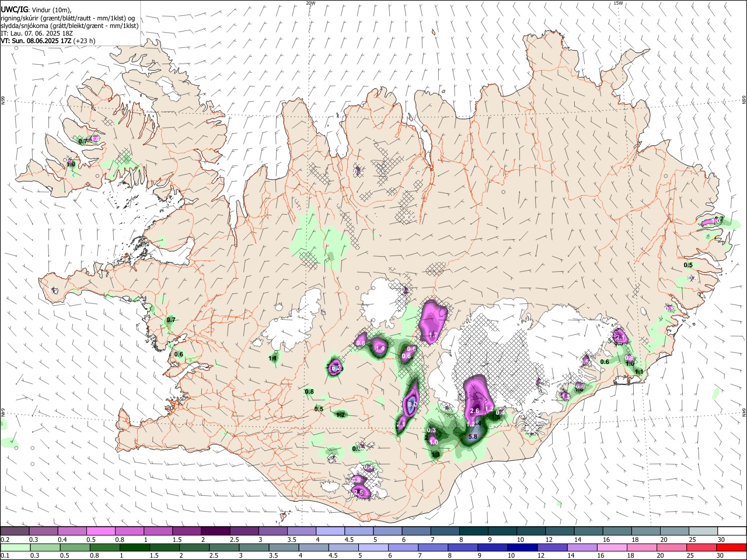Choose the pale gray swatch between 25 and 30

[x=704, y=531]
